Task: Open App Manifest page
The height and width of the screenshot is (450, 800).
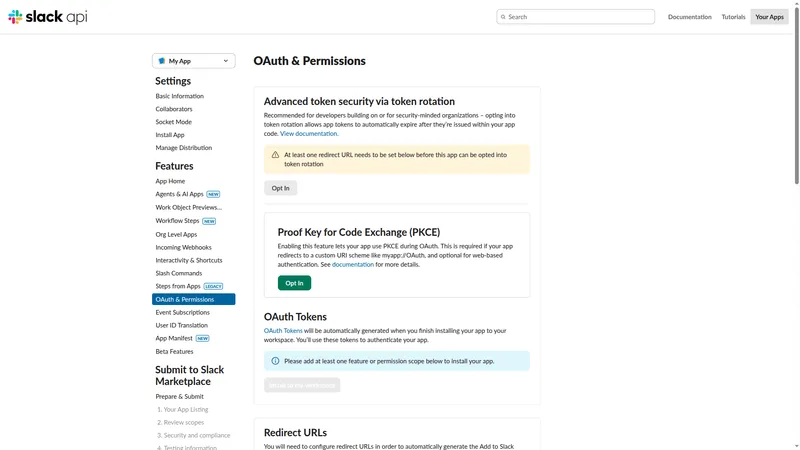Action: pos(174,338)
